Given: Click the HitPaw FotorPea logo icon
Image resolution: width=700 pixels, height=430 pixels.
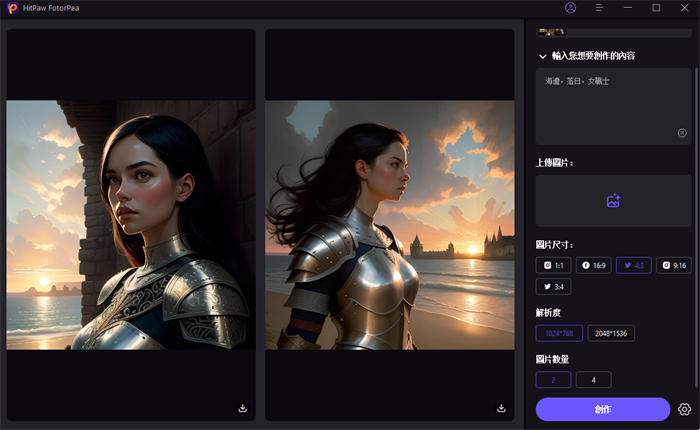Looking at the screenshot, I should 12,8.
